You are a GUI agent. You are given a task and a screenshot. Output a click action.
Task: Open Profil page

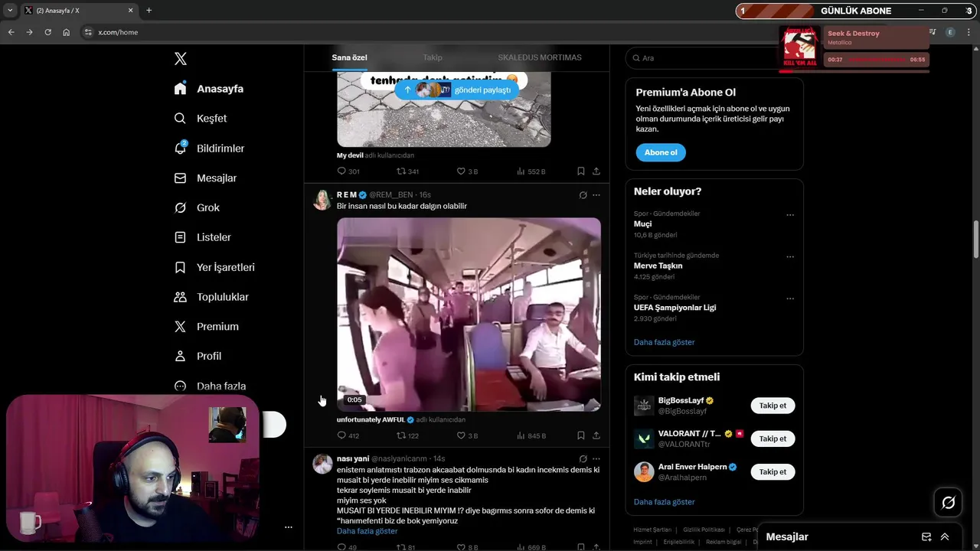click(198, 357)
